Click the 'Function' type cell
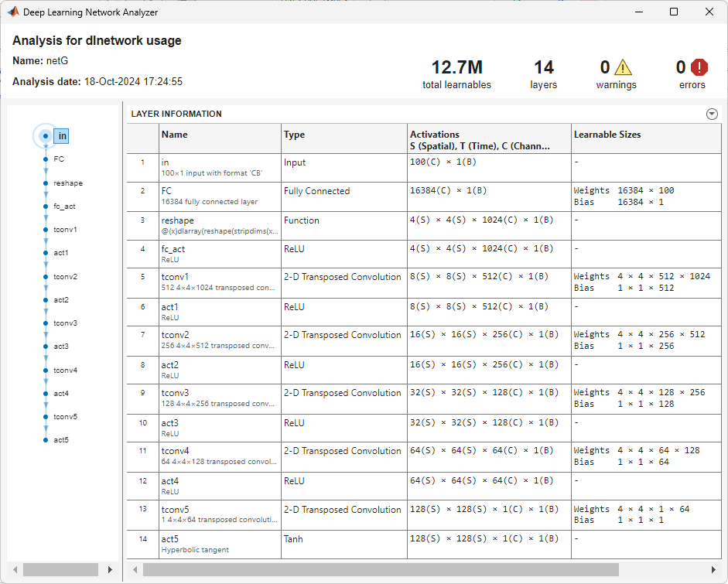728x584 pixels. (344, 226)
